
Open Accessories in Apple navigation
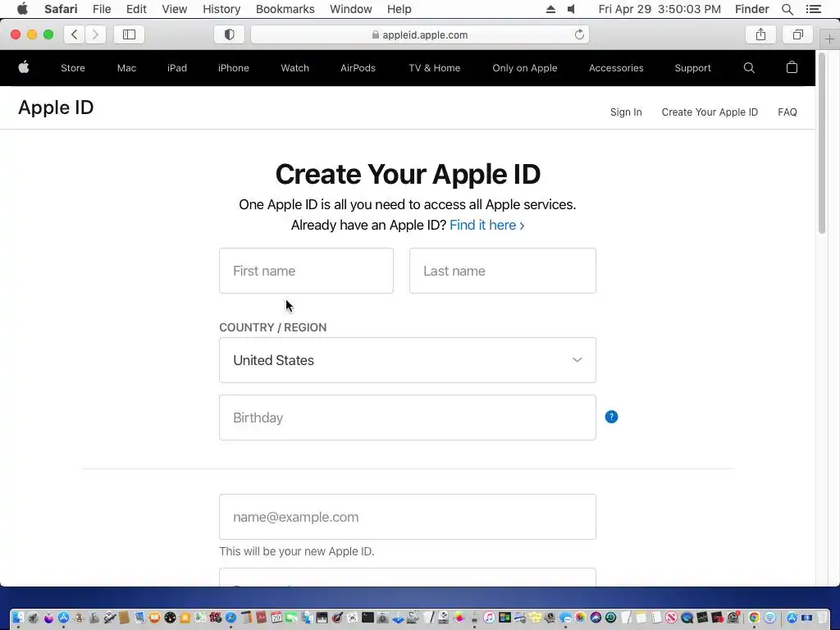point(616,68)
